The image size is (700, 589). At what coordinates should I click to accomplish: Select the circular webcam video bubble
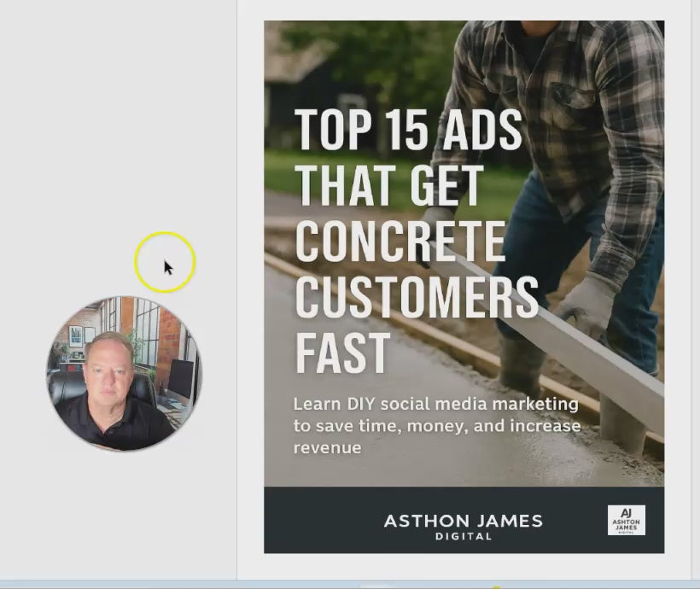click(124, 373)
